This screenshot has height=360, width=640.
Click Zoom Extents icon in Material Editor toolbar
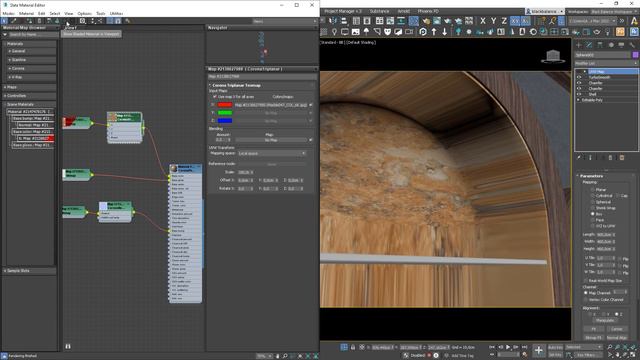[82, 20]
